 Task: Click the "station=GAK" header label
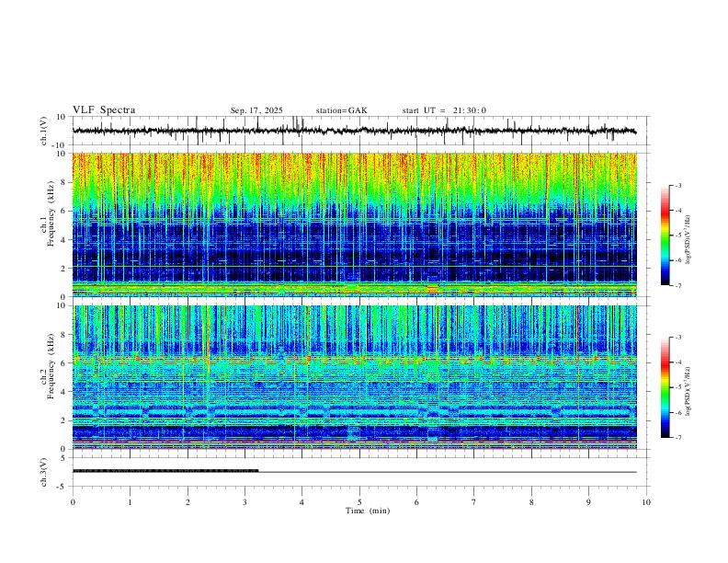(x=341, y=110)
